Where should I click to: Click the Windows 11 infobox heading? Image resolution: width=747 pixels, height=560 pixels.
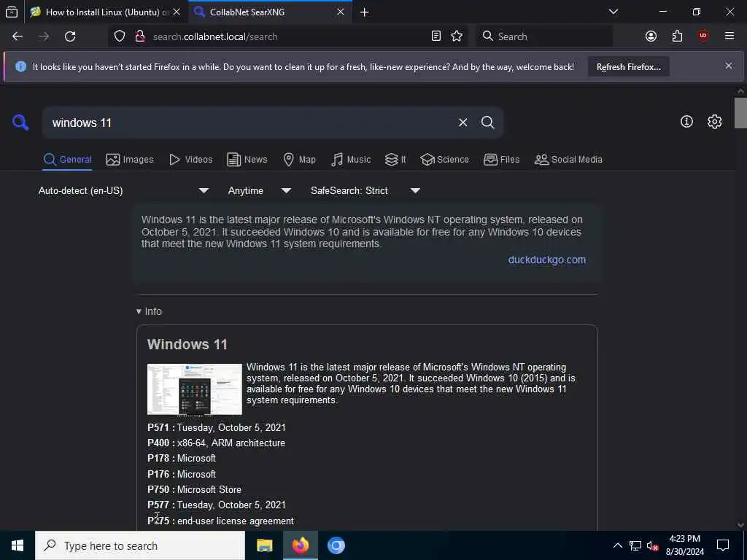(x=187, y=344)
